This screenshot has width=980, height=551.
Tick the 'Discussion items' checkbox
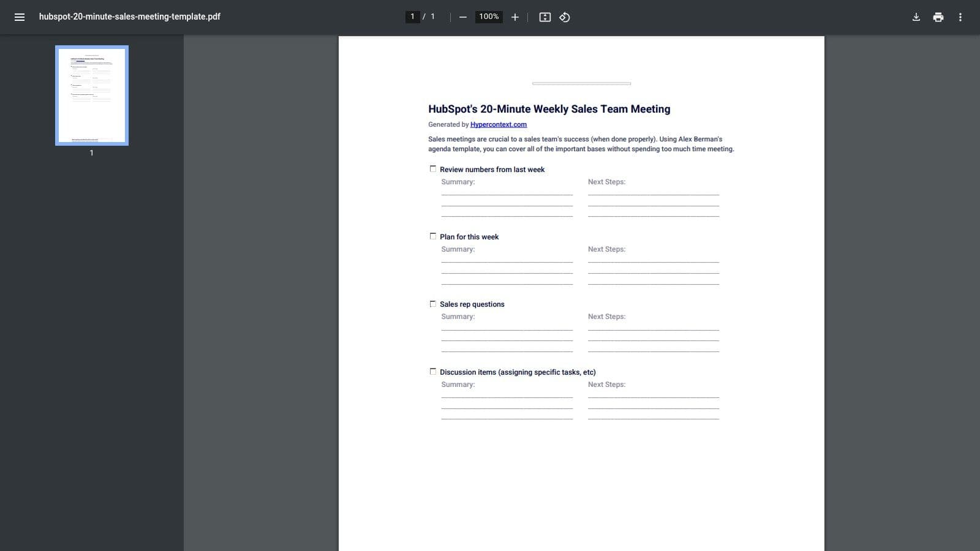433,371
